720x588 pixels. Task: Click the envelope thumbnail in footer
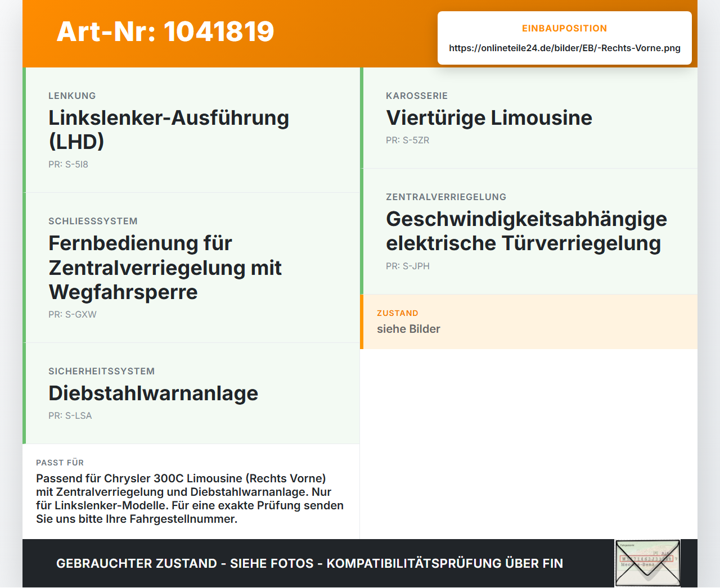647,563
